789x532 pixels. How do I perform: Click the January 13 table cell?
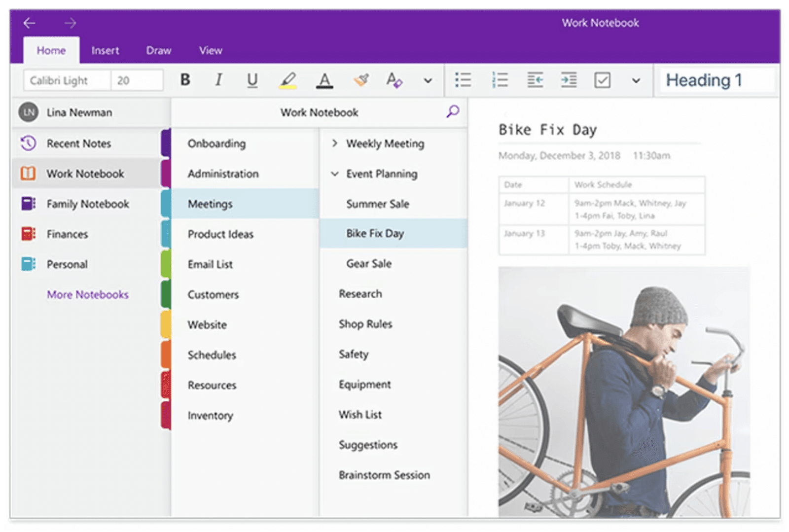pyautogui.click(x=534, y=240)
